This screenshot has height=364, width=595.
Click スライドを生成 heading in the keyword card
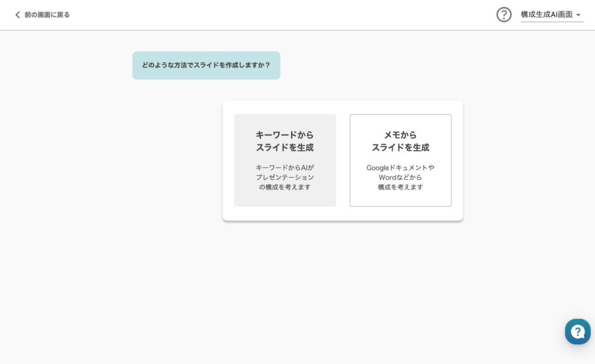coord(285,147)
